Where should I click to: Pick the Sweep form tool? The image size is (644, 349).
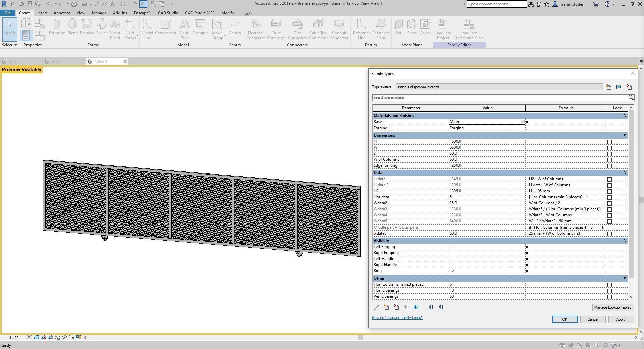pos(102,27)
